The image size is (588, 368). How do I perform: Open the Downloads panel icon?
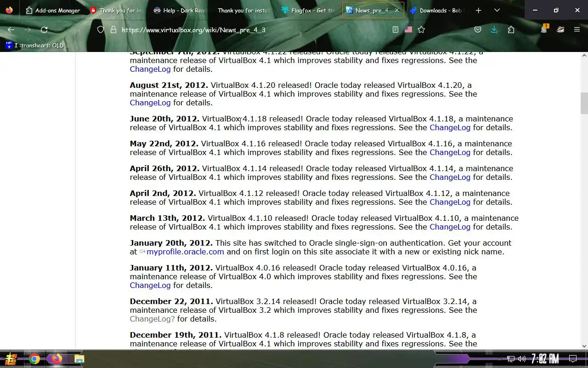pos(494,30)
